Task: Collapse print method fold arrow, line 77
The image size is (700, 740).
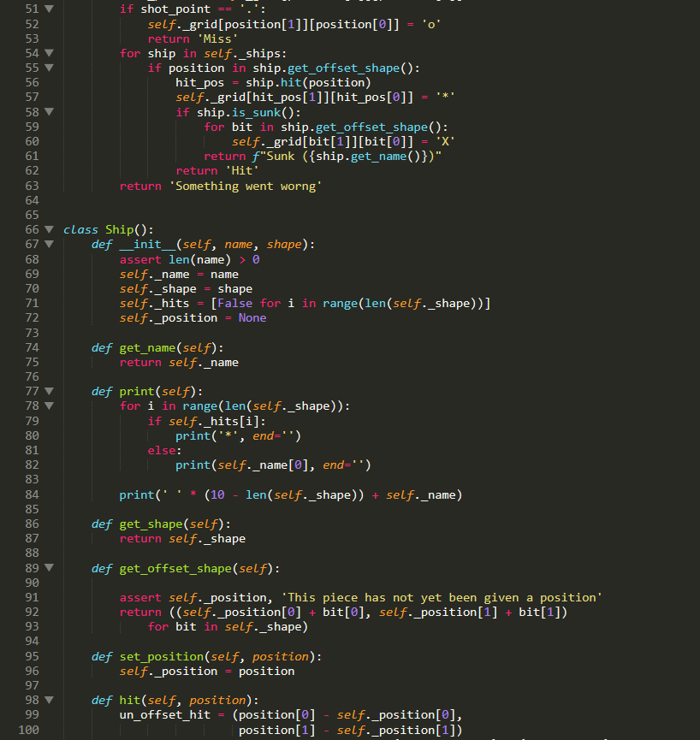Action: click(x=49, y=391)
